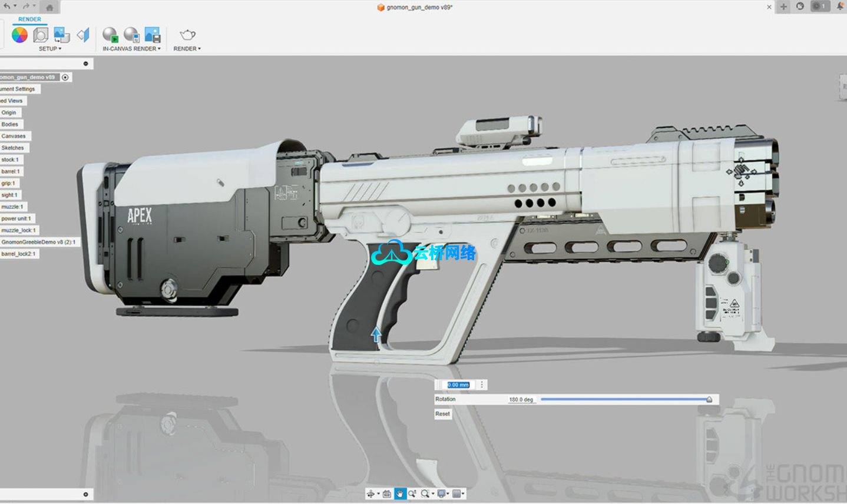Select the Pan hand tool

pos(400,494)
